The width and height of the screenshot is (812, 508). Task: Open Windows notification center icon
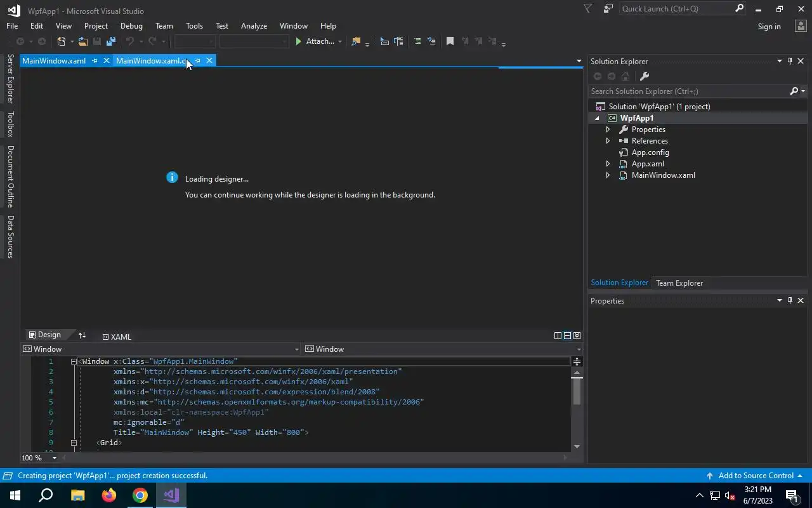[x=792, y=495]
